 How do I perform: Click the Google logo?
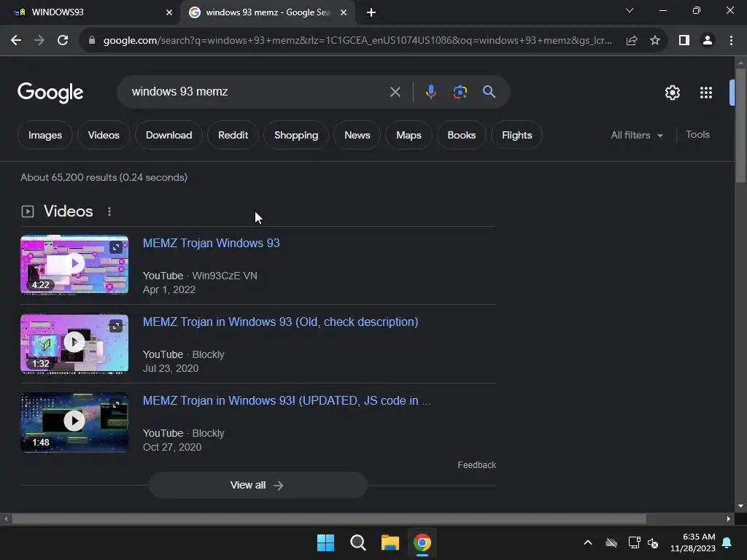[x=50, y=93]
